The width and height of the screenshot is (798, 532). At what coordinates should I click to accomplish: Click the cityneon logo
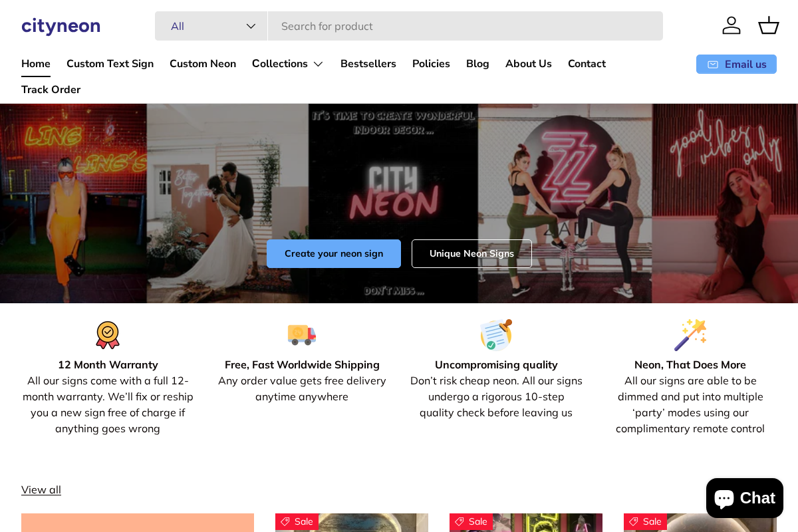61,26
